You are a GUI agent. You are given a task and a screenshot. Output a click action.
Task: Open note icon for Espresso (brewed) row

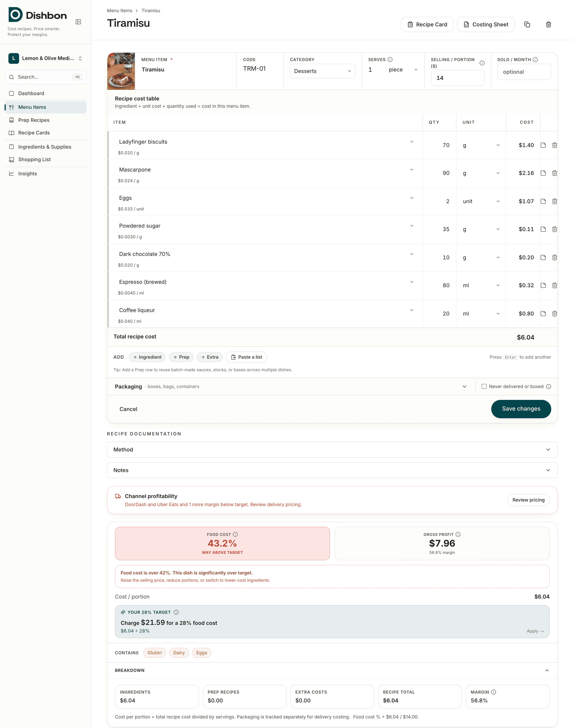tap(543, 285)
